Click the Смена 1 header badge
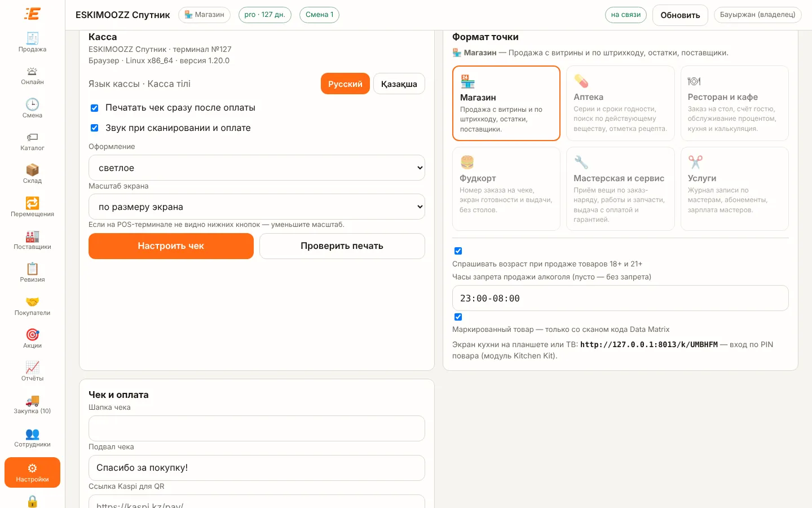Image resolution: width=812 pixels, height=508 pixels. click(x=319, y=15)
